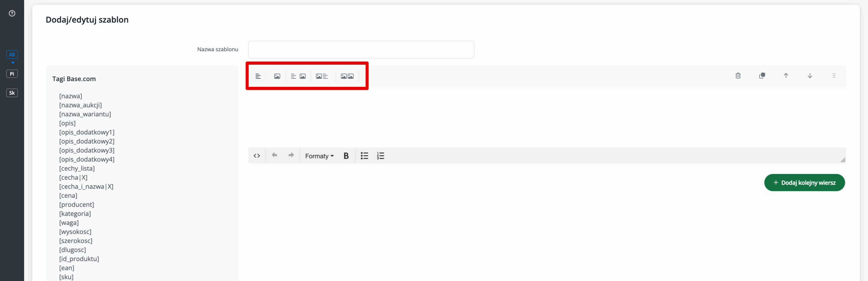Switch to the Sk sidebar item
Screen dimensions: 868x281
12,93
